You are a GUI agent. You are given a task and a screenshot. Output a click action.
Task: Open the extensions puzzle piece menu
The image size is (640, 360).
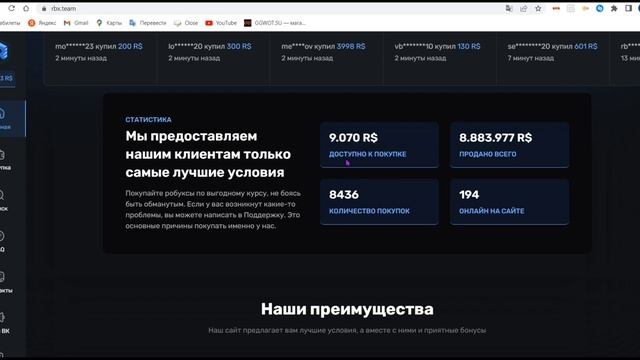(x=614, y=9)
